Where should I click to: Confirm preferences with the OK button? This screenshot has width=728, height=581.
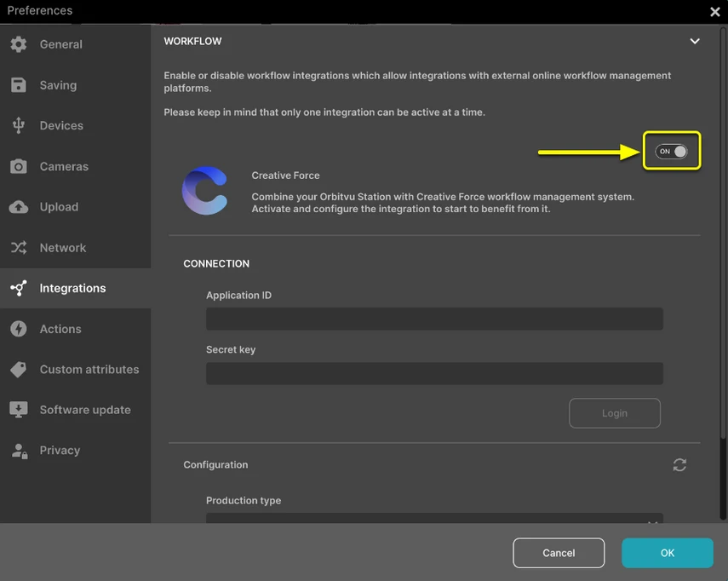click(x=668, y=553)
